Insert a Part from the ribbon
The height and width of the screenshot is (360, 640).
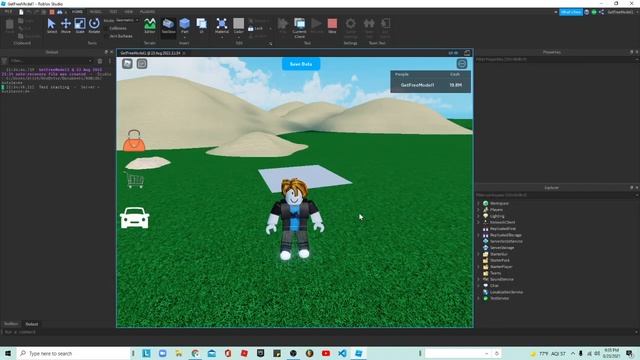pos(184,25)
